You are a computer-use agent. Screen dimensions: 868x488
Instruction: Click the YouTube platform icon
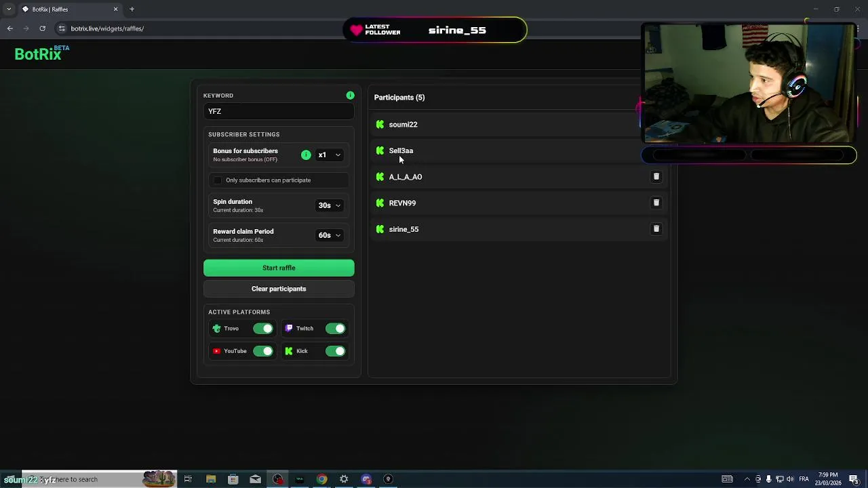coord(216,351)
